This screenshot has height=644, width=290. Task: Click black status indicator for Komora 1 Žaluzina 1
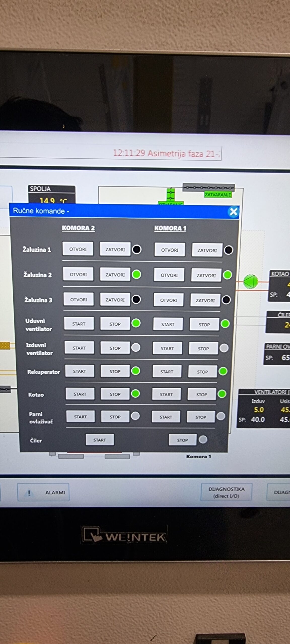click(229, 250)
